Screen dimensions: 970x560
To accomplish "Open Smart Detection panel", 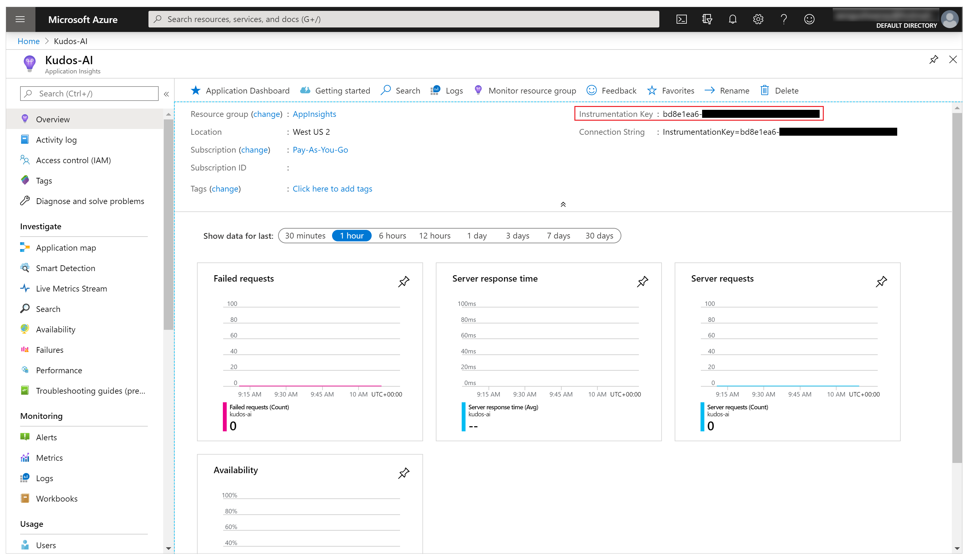I will [66, 267].
